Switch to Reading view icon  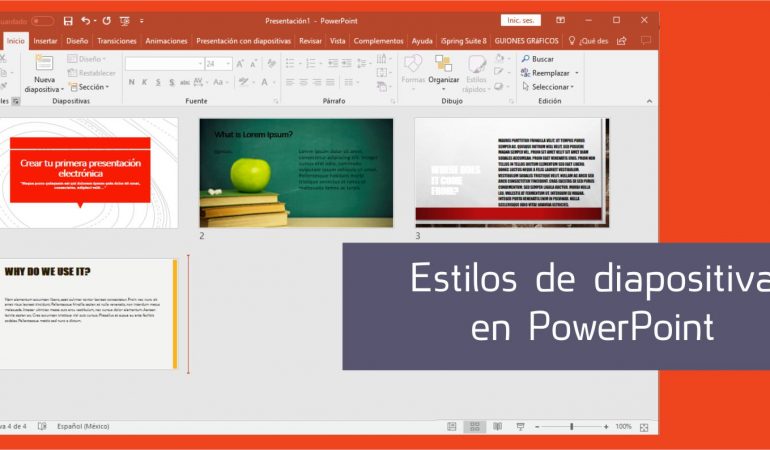click(497, 426)
